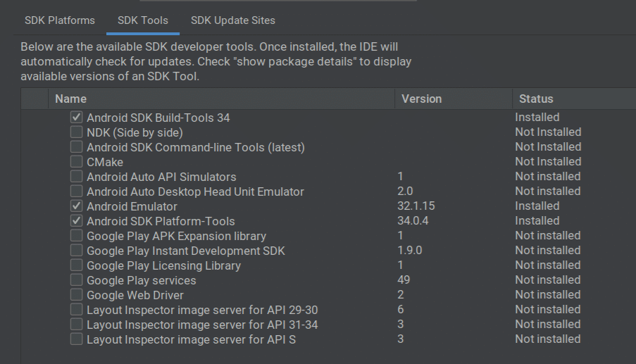Click the Installed status of Android Emulator
636x364 pixels.
(x=537, y=206)
